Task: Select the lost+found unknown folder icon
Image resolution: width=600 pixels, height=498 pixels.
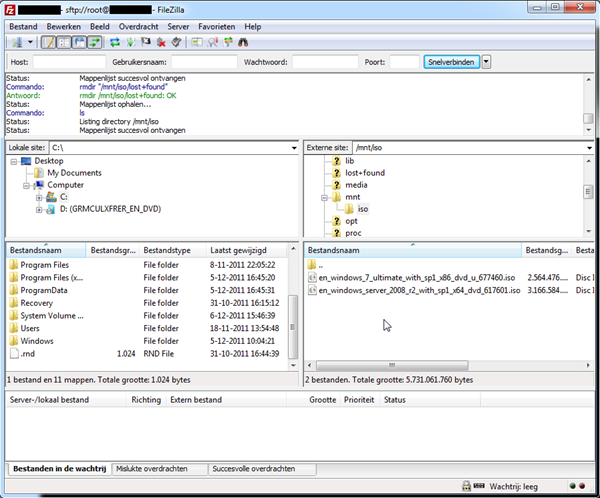Action: (x=336, y=173)
